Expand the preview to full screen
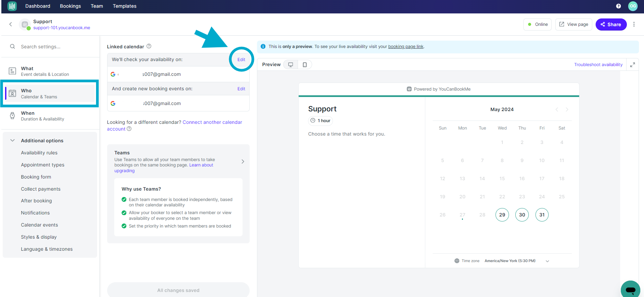Image resolution: width=644 pixels, height=297 pixels. (632, 65)
